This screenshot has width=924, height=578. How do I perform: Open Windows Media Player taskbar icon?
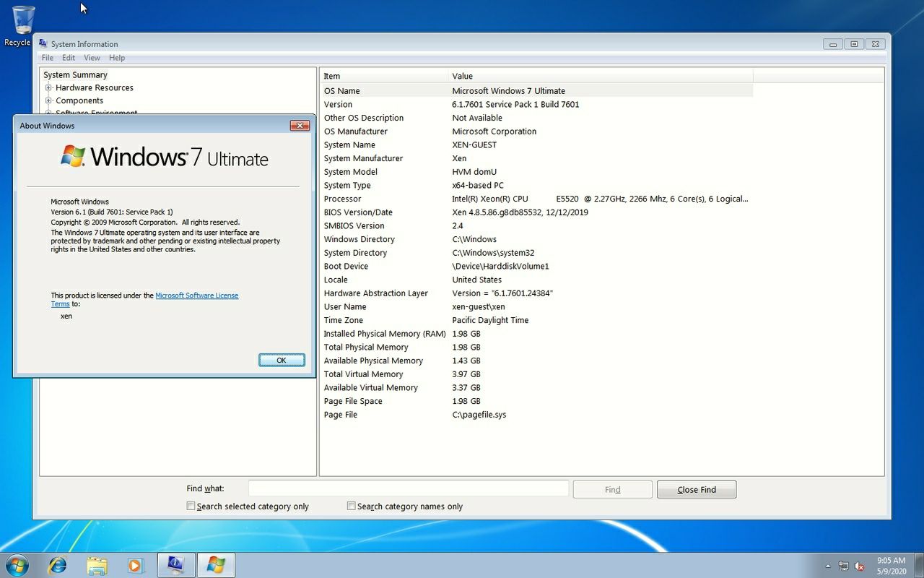(136, 565)
